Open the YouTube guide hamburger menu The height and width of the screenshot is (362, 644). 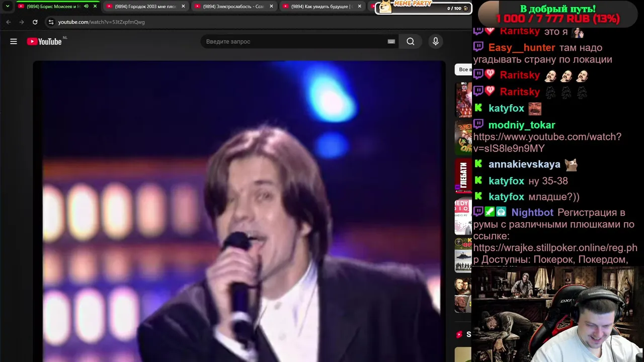coord(14,42)
